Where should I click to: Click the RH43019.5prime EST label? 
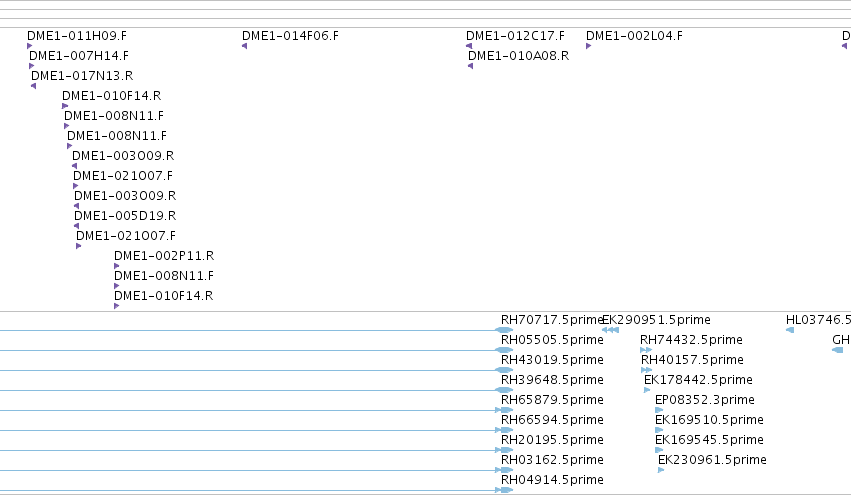pos(552,359)
